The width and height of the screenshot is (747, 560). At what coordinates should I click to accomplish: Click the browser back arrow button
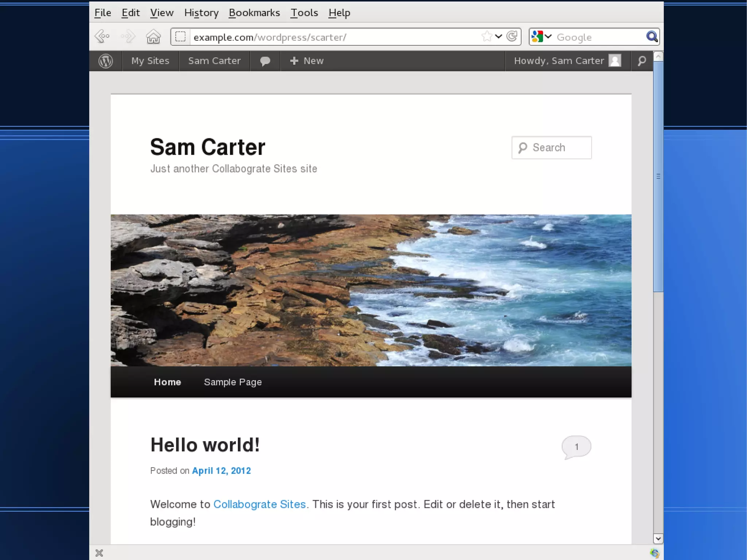point(102,37)
